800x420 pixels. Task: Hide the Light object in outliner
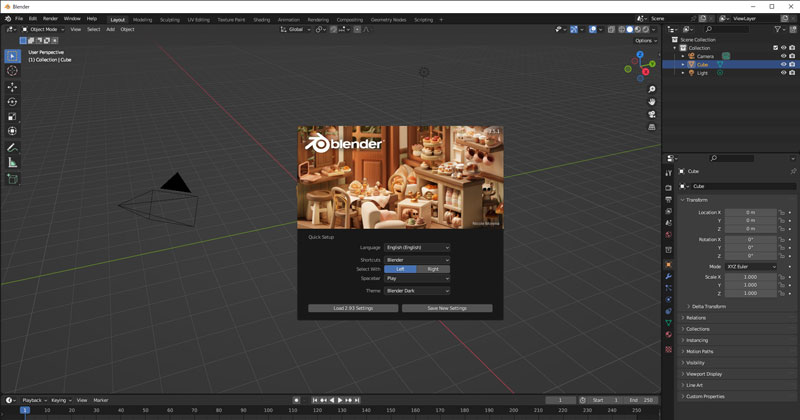click(x=783, y=73)
